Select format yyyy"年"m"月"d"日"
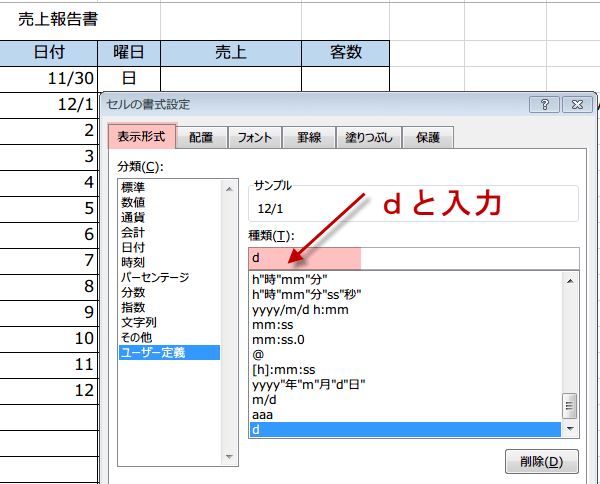Screen dimensions: 600x484 (405, 385)
